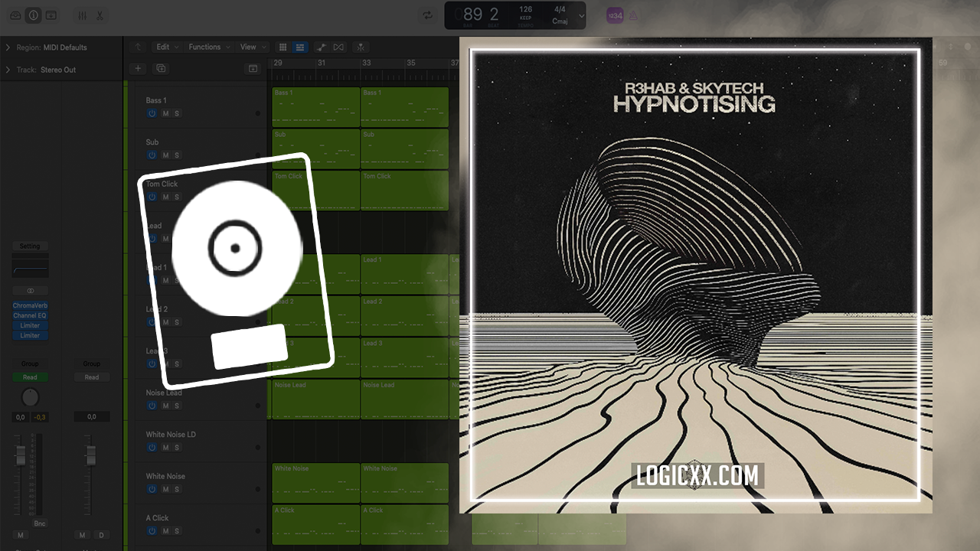
Task: Click the M button beside D
Action: (83, 535)
